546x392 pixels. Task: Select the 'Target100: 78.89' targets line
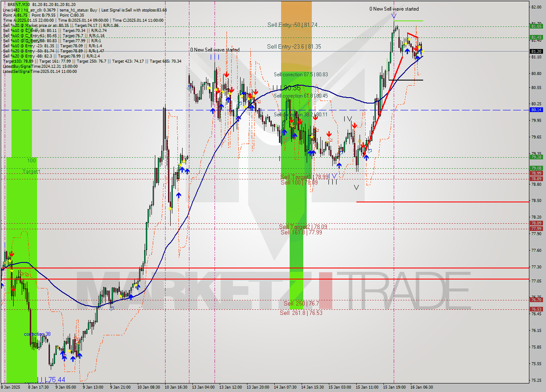[92, 61]
